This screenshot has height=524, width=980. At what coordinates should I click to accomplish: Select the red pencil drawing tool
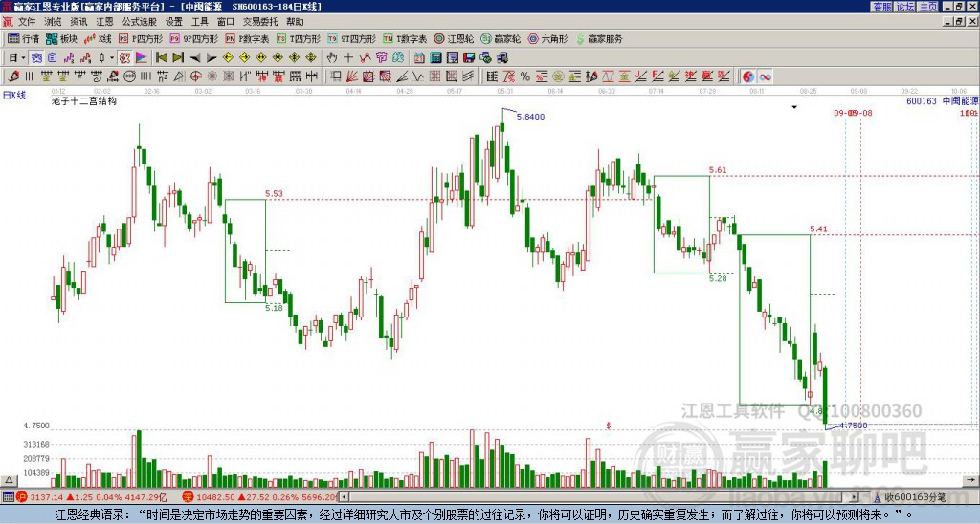click(13, 76)
